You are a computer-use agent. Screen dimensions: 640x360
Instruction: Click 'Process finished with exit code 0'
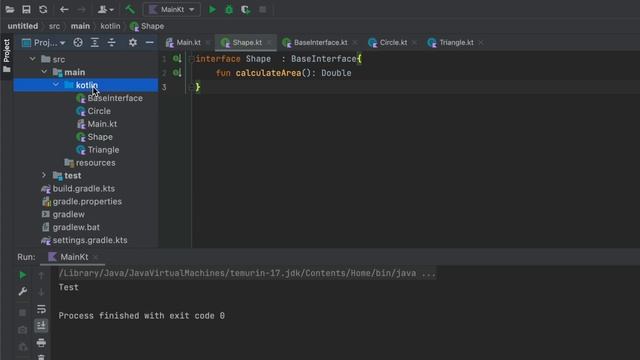142,316
